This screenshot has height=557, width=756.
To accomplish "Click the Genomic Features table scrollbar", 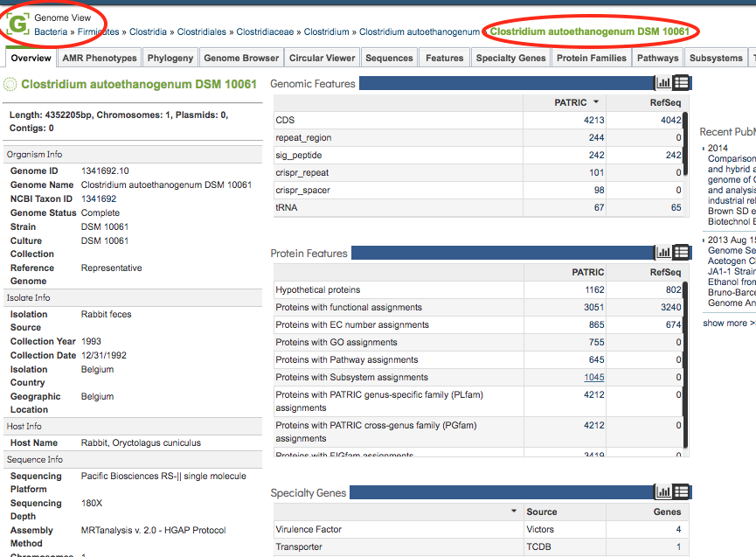I will click(x=685, y=143).
